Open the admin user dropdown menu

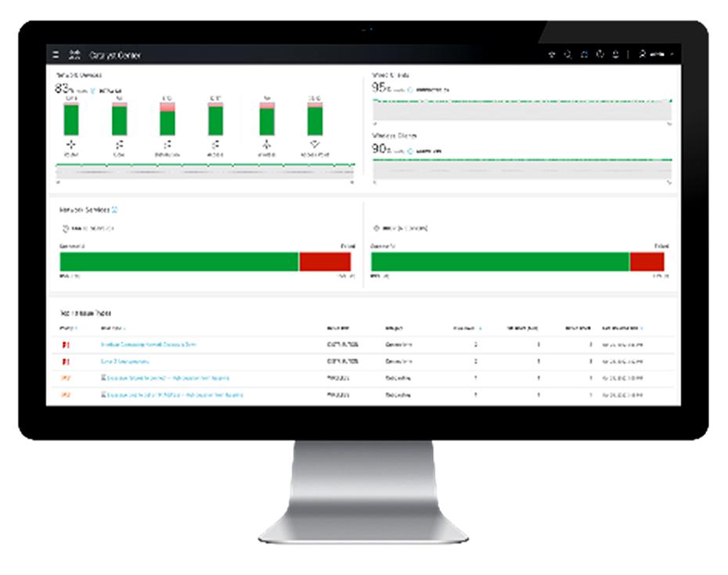tap(657, 55)
